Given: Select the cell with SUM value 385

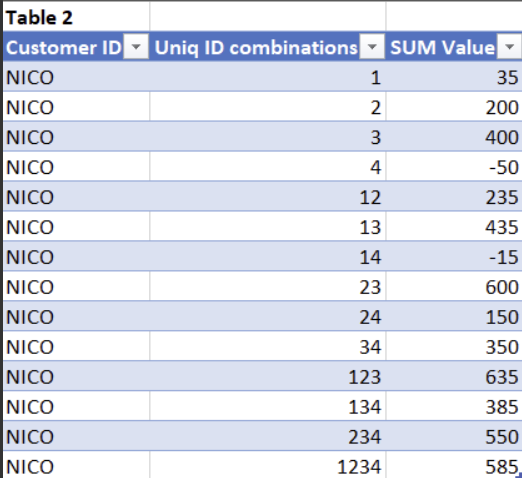Looking at the screenshot, I should coord(454,406).
